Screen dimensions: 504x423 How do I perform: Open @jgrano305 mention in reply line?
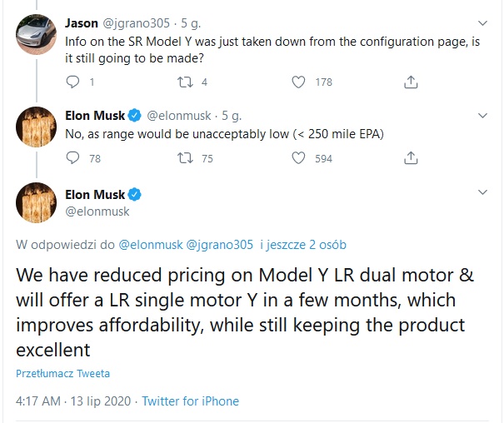click(x=220, y=245)
